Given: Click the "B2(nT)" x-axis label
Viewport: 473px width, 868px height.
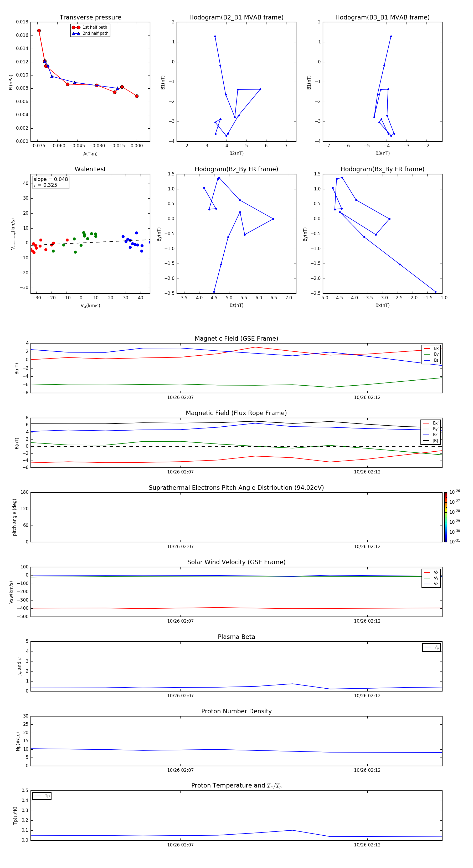Looking at the screenshot, I should [x=236, y=153].
